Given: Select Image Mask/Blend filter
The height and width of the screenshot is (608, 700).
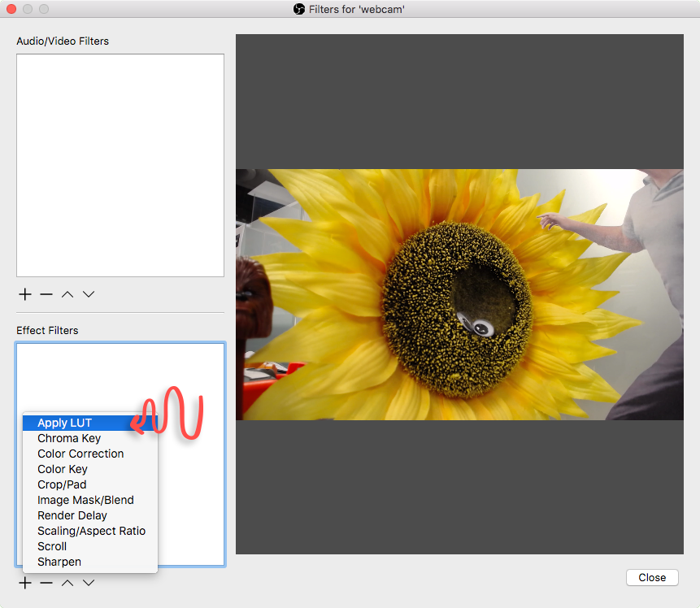Looking at the screenshot, I should [89, 500].
